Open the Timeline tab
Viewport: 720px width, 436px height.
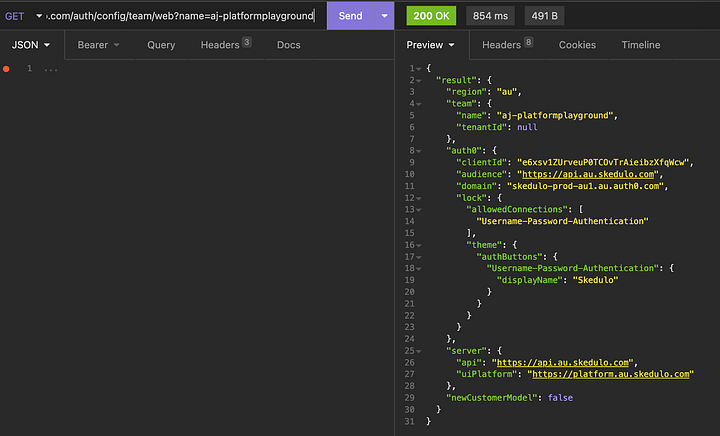(641, 45)
